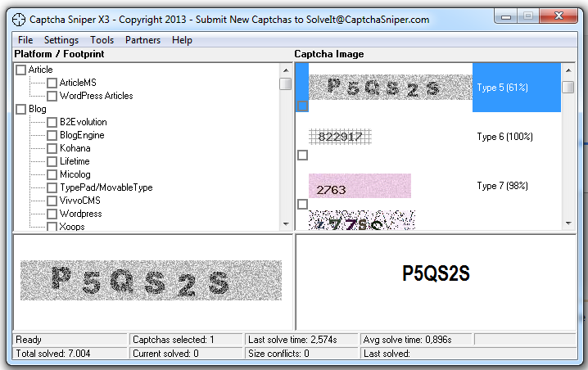Check the Blog category checkbox
Screen dimensions: 588x370
point(21,109)
